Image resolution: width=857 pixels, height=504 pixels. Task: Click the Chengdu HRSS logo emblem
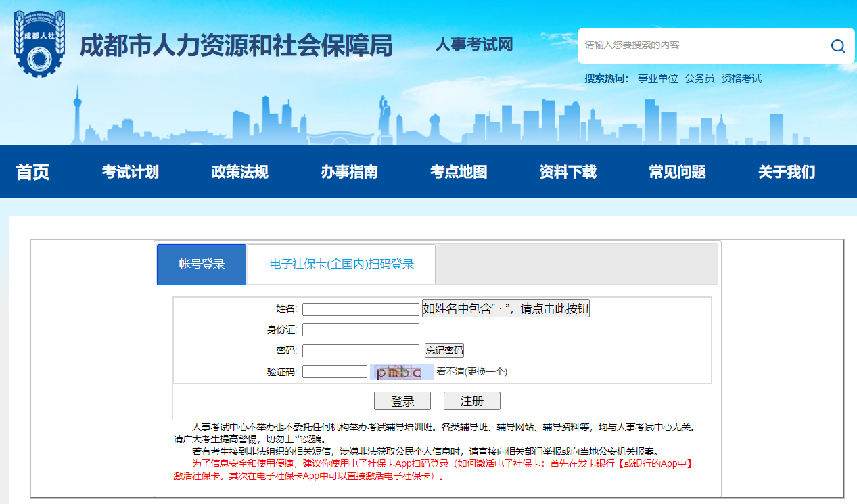(x=39, y=43)
